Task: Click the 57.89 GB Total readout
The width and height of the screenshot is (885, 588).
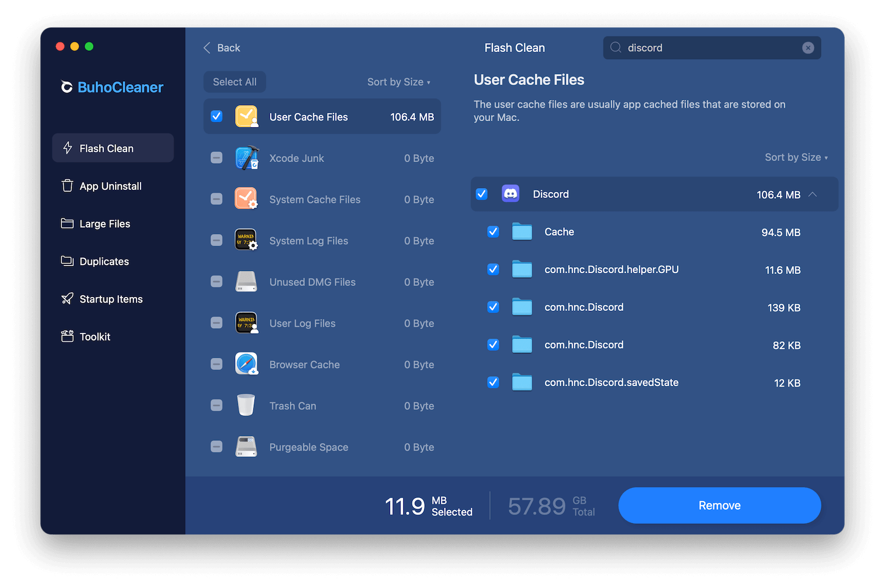Action: pos(551,506)
